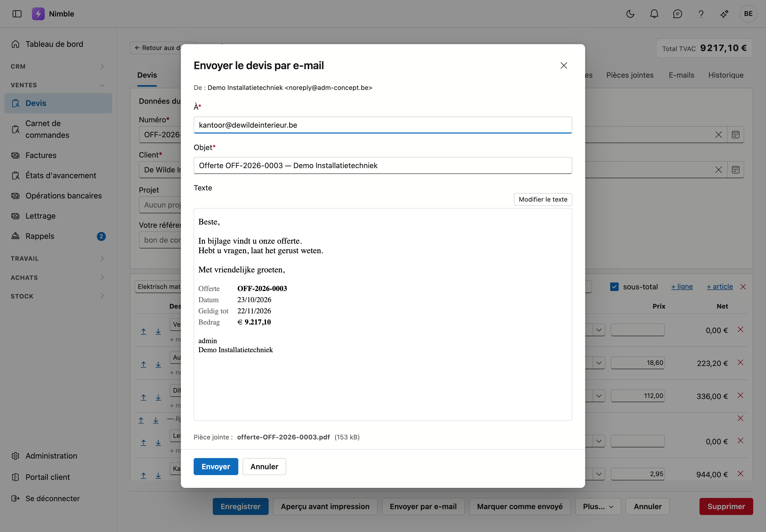
Task: Open the chat messages icon
Action: [677, 14]
